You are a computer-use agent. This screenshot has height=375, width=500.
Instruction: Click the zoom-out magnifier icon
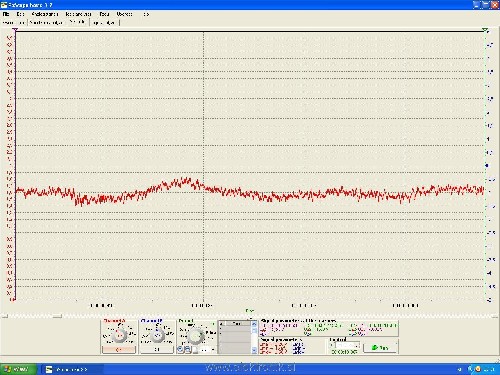pos(187,349)
